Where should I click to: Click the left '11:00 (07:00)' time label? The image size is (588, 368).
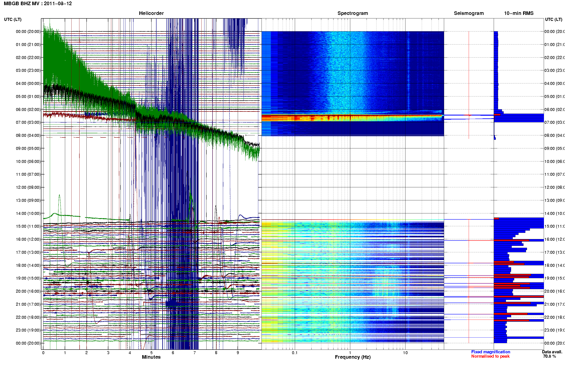coord(28,174)
